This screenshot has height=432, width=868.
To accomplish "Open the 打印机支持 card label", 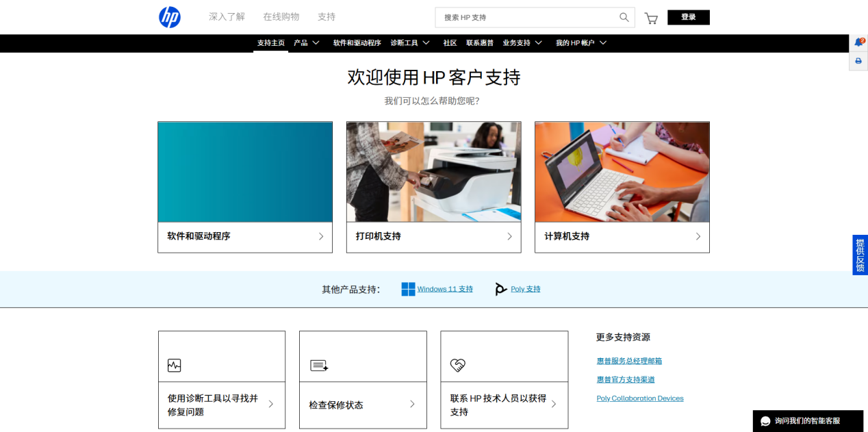I will pyautogui.click(x=379, y=236).
